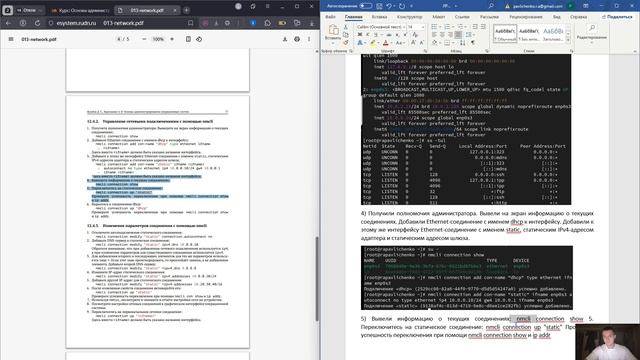
Task: Open a new browser tab
Action: tap(187, 10)
